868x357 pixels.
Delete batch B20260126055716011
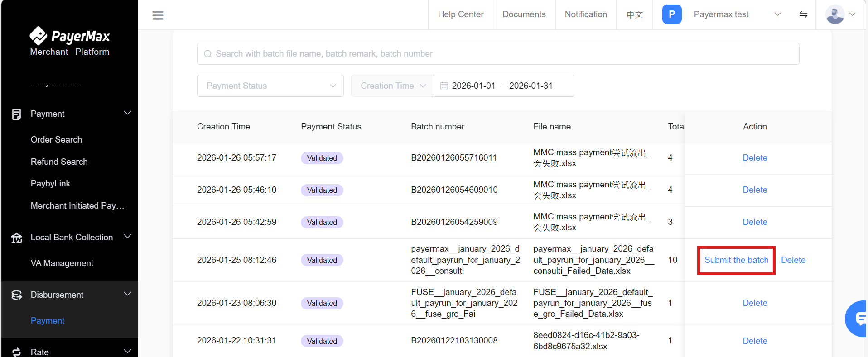[755, 157]
